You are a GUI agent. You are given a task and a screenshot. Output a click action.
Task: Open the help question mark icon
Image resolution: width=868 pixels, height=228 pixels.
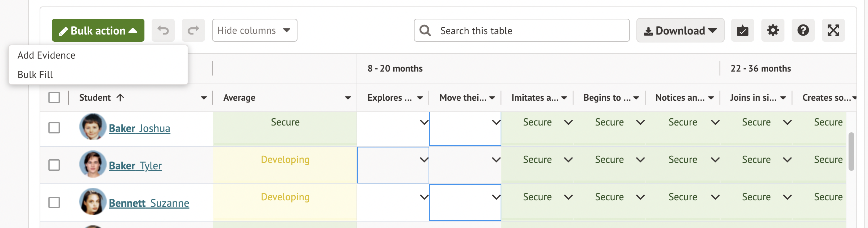click(803, 30)
